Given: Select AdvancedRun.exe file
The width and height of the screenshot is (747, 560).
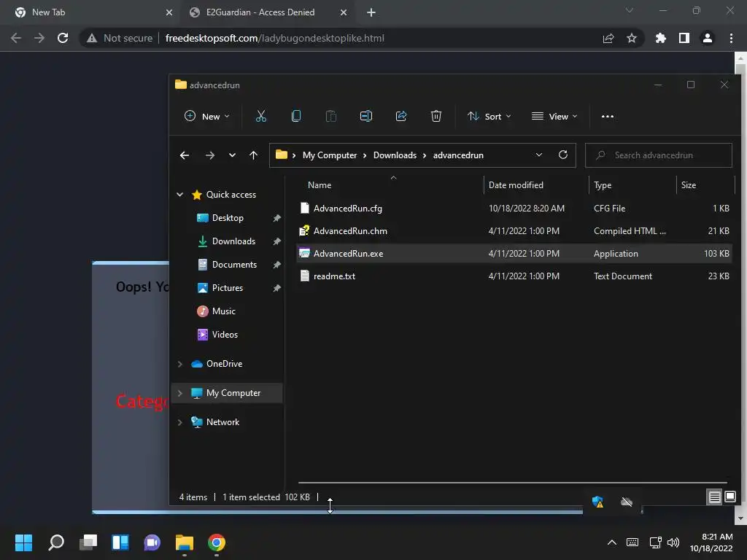Looking at the screenshot, I should [x=514, y=254].
